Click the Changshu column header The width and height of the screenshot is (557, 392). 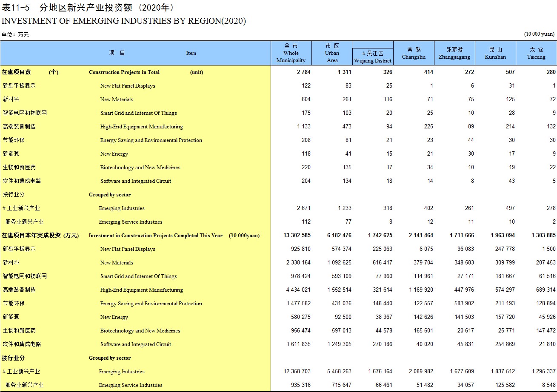point(414,53)
